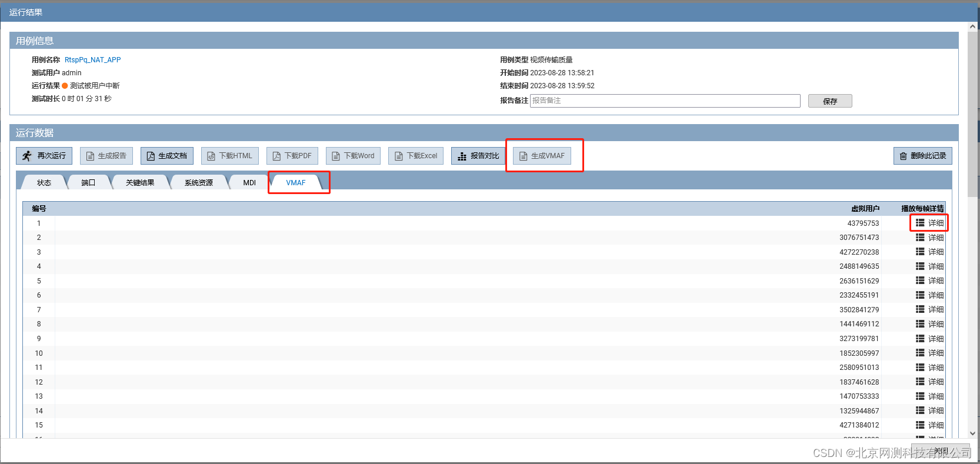Click the 再次运行 rerun button

point(44,156)
